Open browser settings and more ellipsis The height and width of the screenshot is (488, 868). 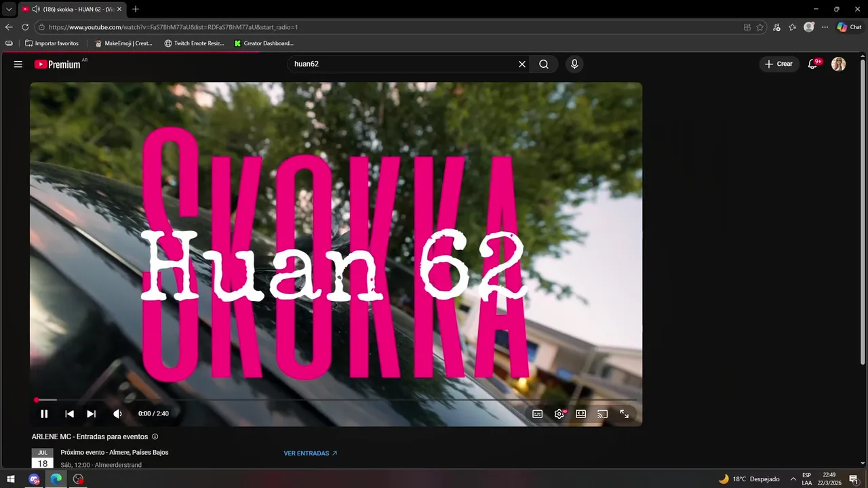point(825,27)
